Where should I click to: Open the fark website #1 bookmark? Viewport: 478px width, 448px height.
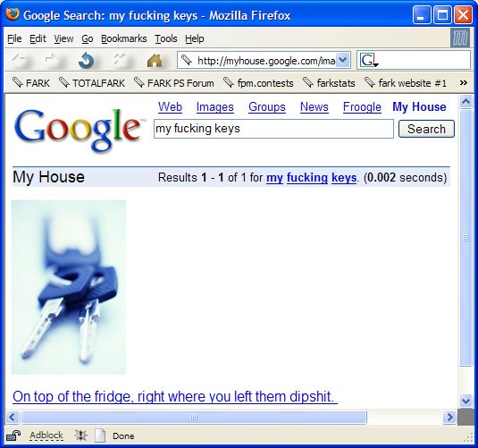(406, 83)
